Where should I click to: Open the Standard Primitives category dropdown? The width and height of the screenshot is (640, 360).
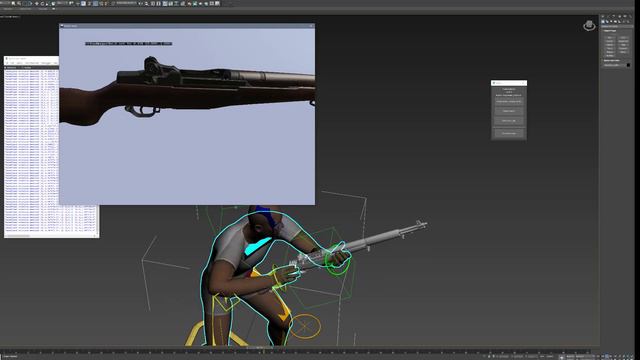pos(617,27)
